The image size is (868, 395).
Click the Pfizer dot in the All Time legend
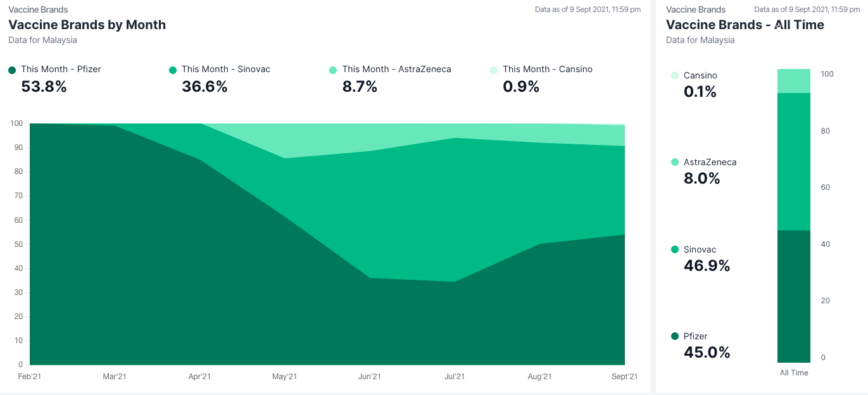[x=674, y=336]
